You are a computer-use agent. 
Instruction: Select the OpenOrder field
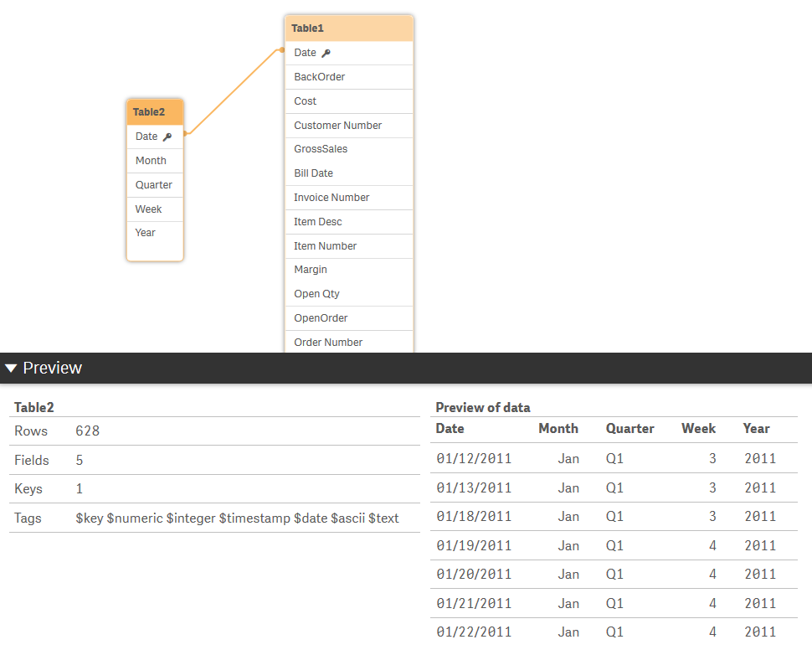[x=349, y=318]
